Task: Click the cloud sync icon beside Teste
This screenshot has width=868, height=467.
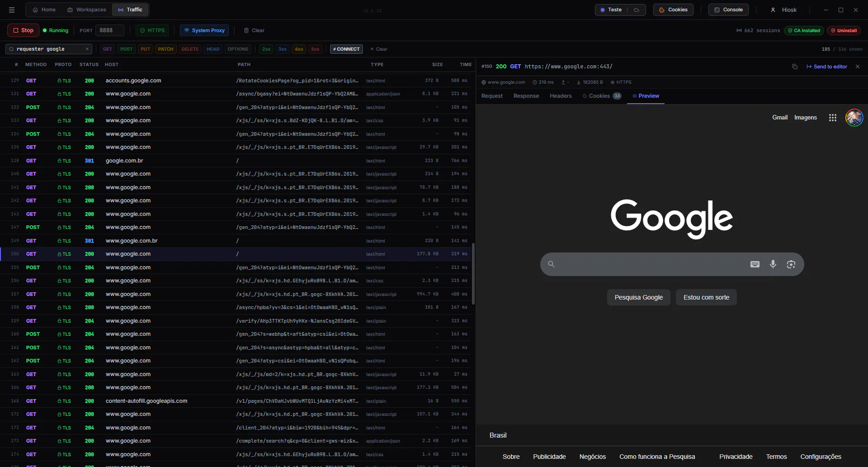Action: coord(637,10)
